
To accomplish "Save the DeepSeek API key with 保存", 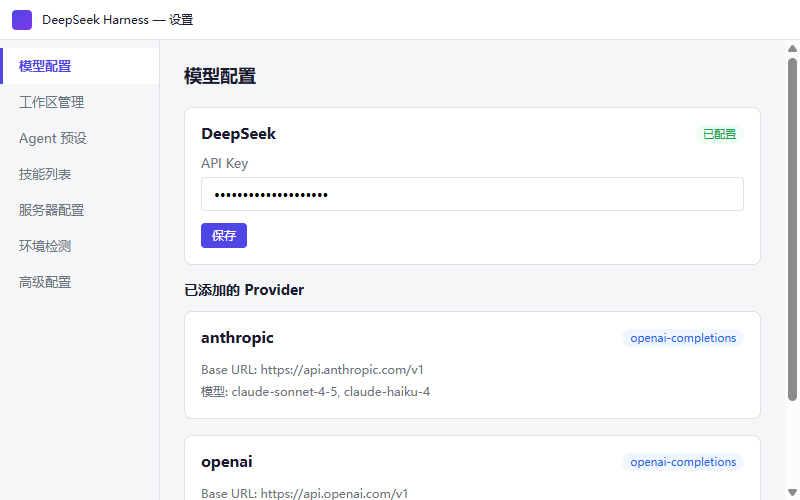I will tap(223, 235).
